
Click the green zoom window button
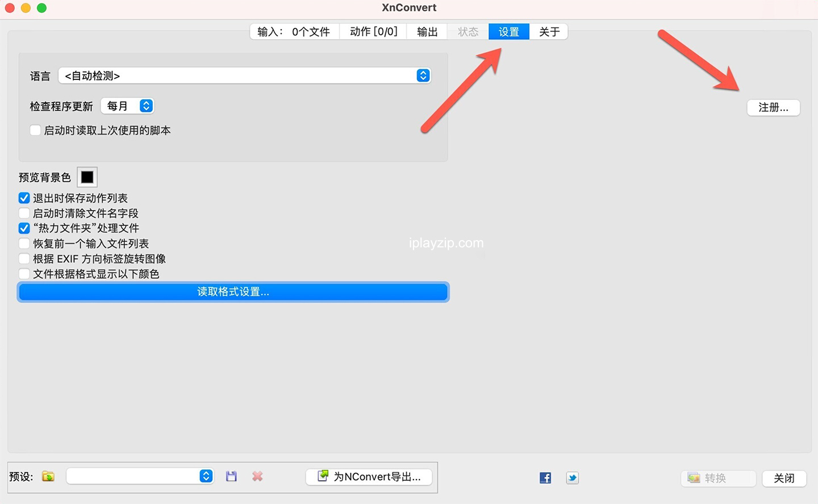[x=41, y=8]
